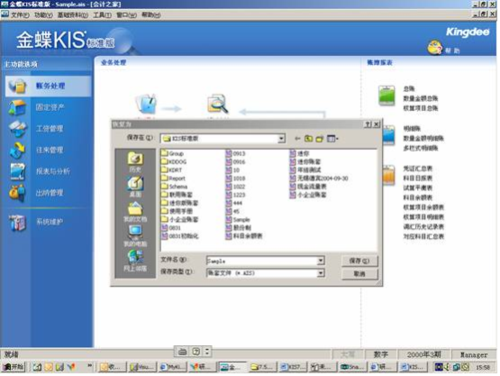Go back with dialog's left arrow
This screenshot has height=376, width=500.
[298, 139]
